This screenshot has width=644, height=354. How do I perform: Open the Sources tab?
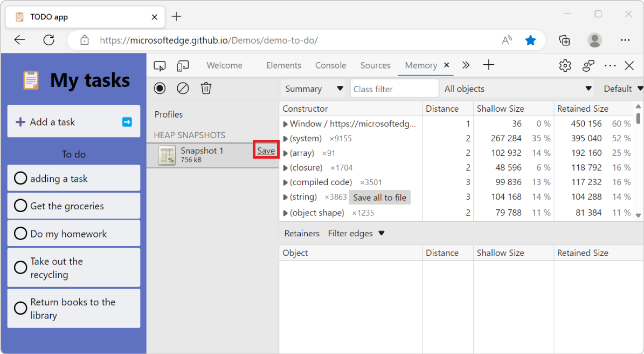tap(375, 65)
